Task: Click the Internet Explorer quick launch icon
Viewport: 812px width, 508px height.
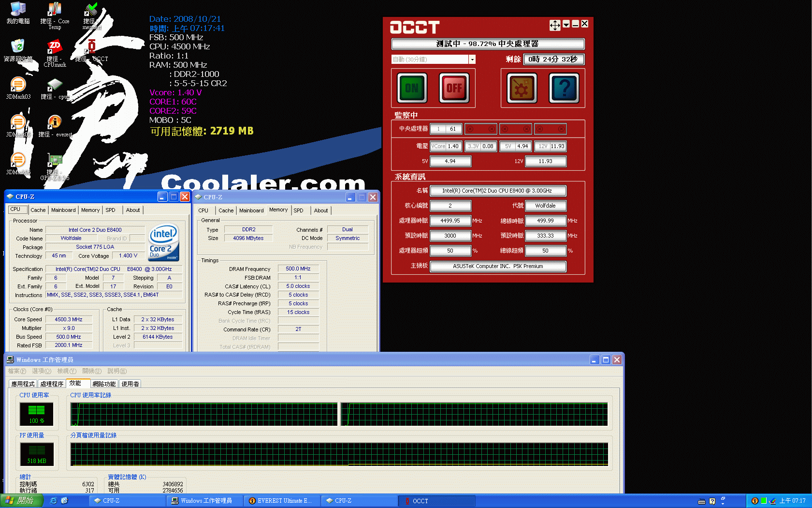Action: pos(53,501)
